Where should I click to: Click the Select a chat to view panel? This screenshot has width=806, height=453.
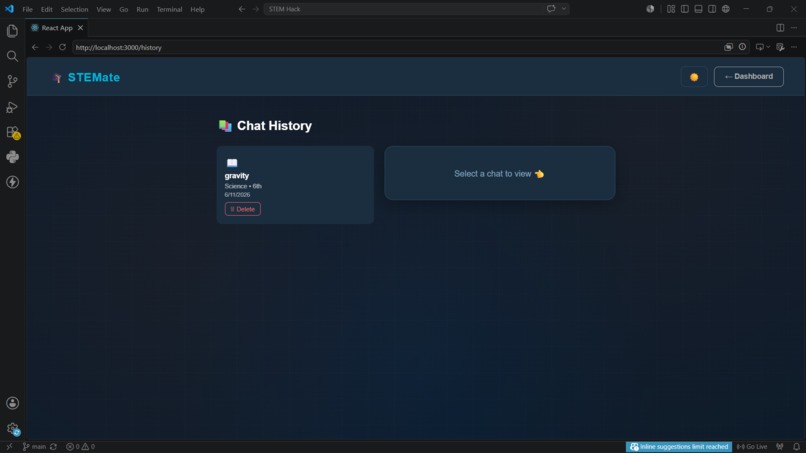500,173
